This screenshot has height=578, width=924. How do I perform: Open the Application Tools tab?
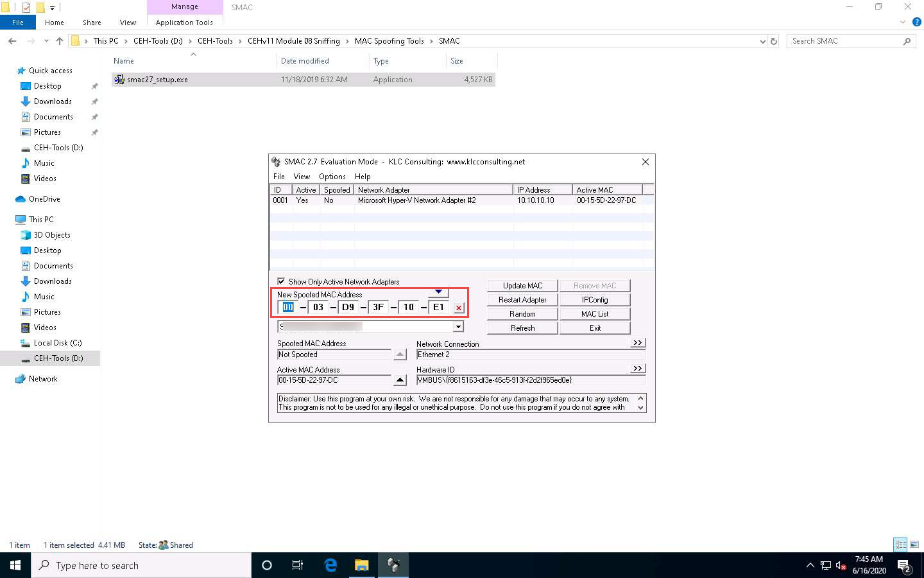(x=184, y=22)
